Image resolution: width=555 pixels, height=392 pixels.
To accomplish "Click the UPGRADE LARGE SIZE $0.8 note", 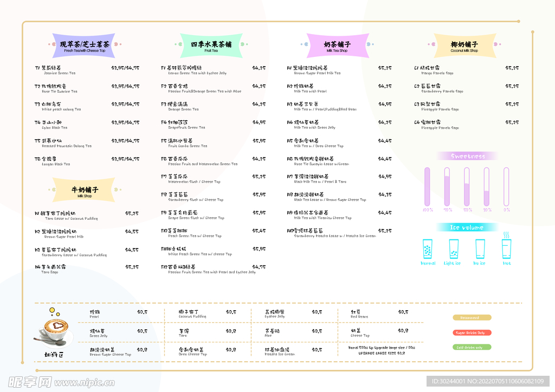I will coord(382,353).
